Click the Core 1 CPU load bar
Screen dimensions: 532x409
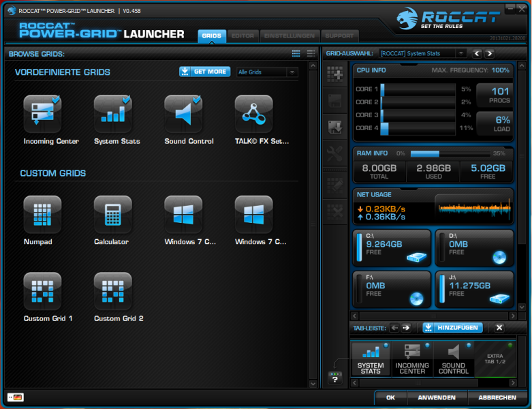click(x=418, y=89)
